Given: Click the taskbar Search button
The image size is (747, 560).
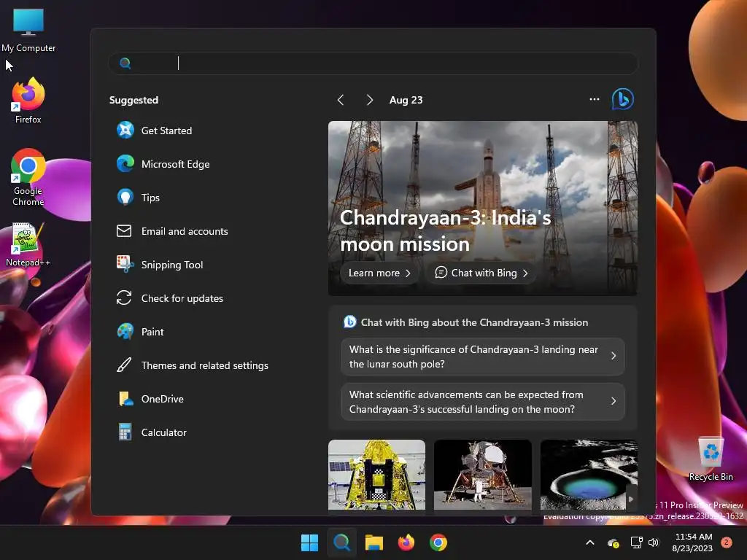Looking at the screenshot, I should click(341, 542).
